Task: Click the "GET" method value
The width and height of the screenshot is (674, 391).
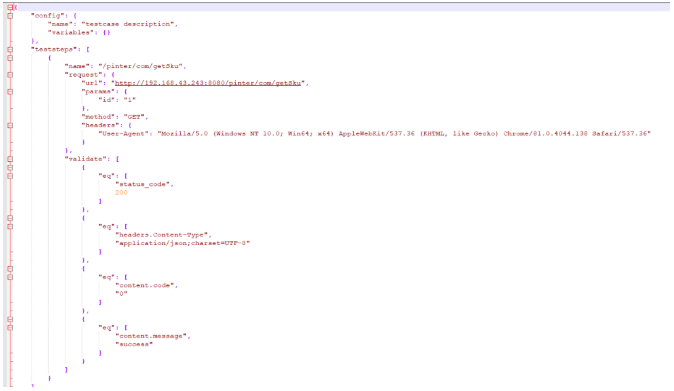Action: click(x=135, y=117)
